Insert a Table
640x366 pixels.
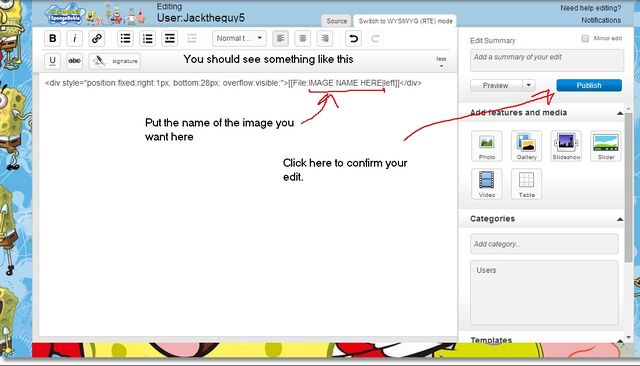[x=527, y=184]
